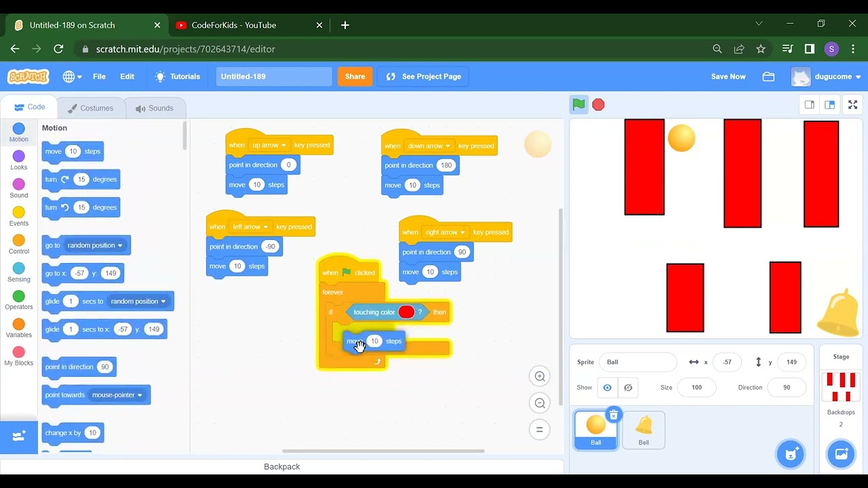Screen dimensions: 868x488
Task: Open point towards mouse-pointer dropdown
Action: point(117,395)
